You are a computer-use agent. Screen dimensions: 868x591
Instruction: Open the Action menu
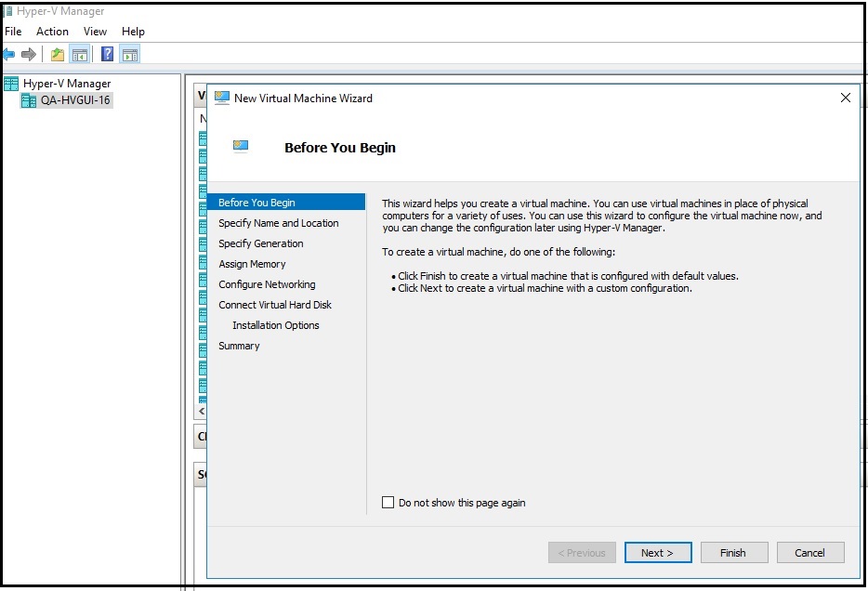coord(52,32)
